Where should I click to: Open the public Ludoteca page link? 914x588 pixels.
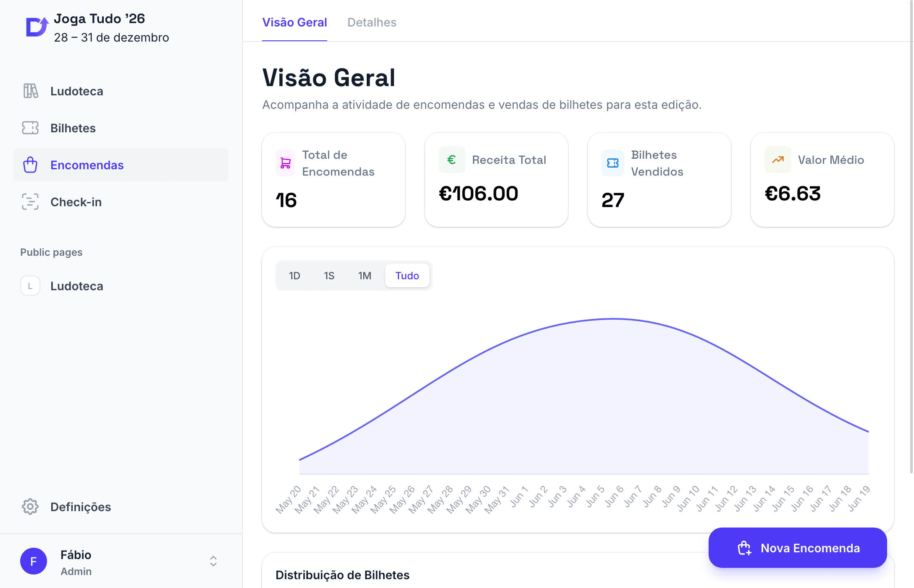click(x=121, y=286)
